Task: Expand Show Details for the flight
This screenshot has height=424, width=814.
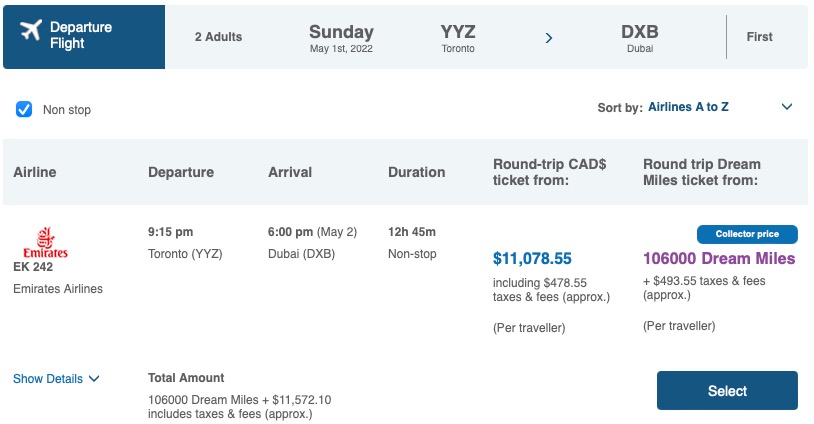Action: (56, 379)
